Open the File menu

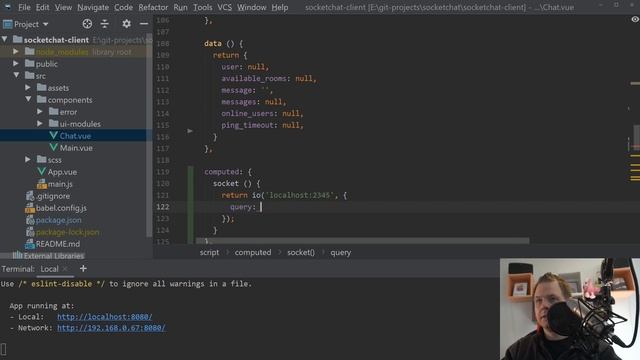point(24,7)
